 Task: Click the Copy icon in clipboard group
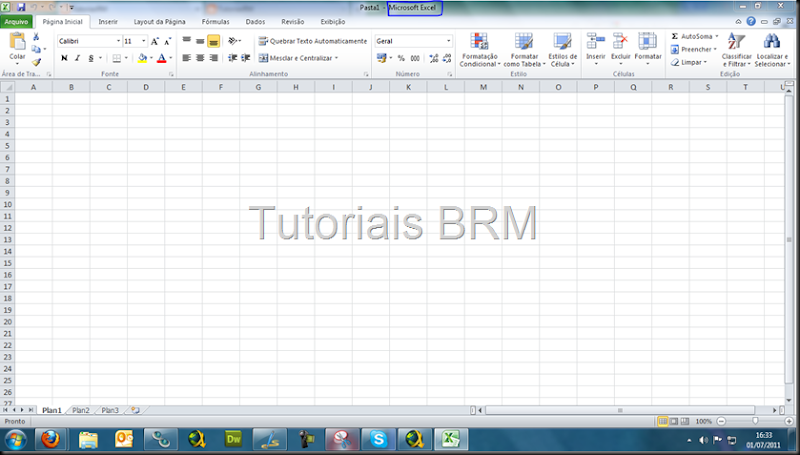36,49
